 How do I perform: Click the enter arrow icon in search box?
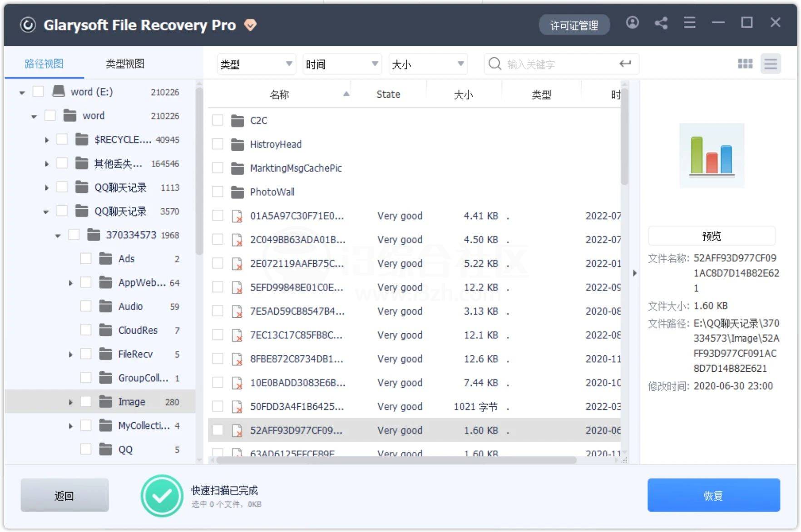[x=625, y=64]
